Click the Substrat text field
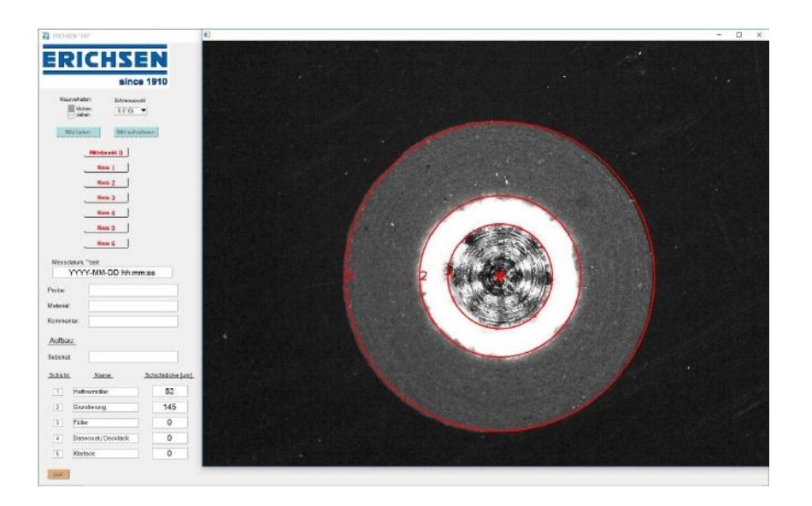This screenshot has height=506, width=812. (x=132, y=356)
